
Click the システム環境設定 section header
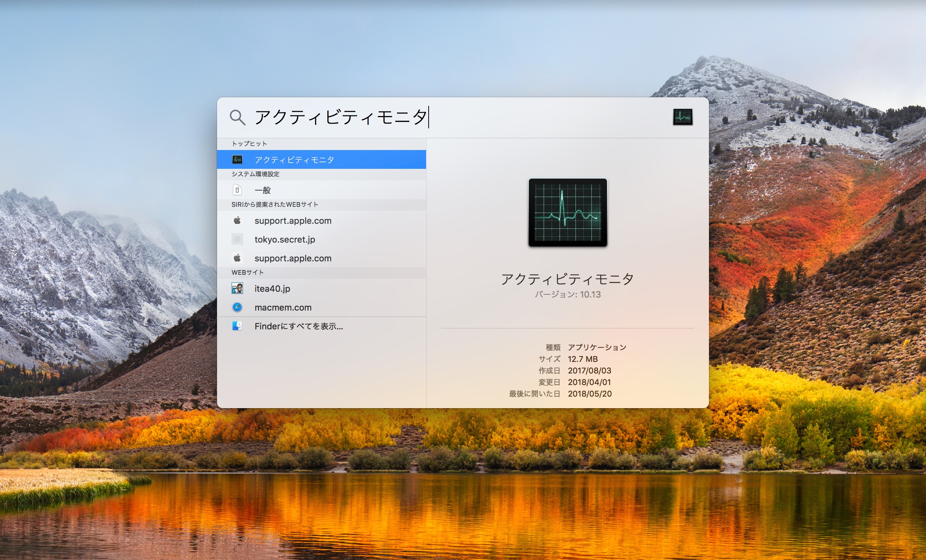[x=255, y=174]
